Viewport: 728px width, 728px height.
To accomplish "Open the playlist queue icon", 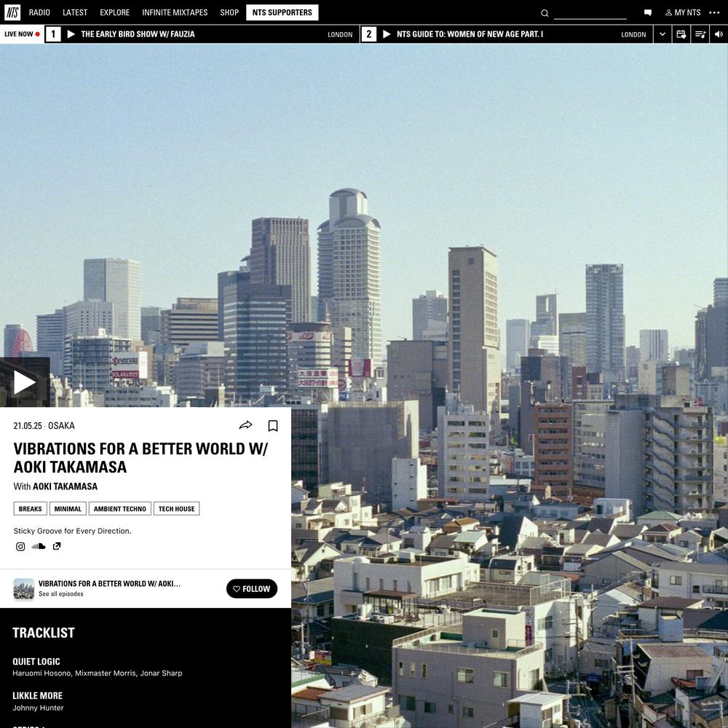I will point(700,34).
